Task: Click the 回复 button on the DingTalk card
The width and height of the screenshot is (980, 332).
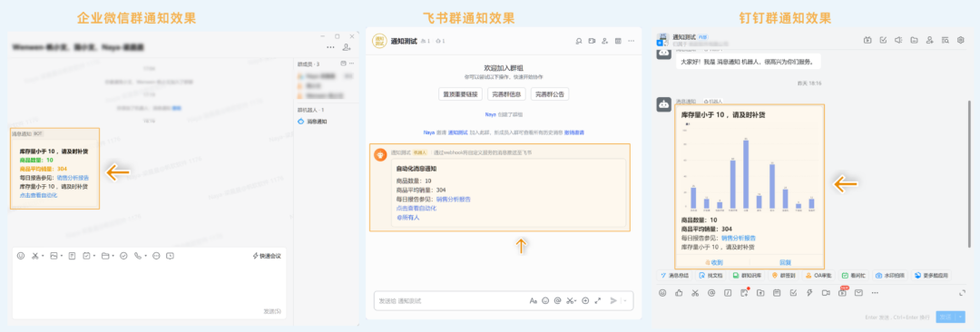Action: (786, 262)
